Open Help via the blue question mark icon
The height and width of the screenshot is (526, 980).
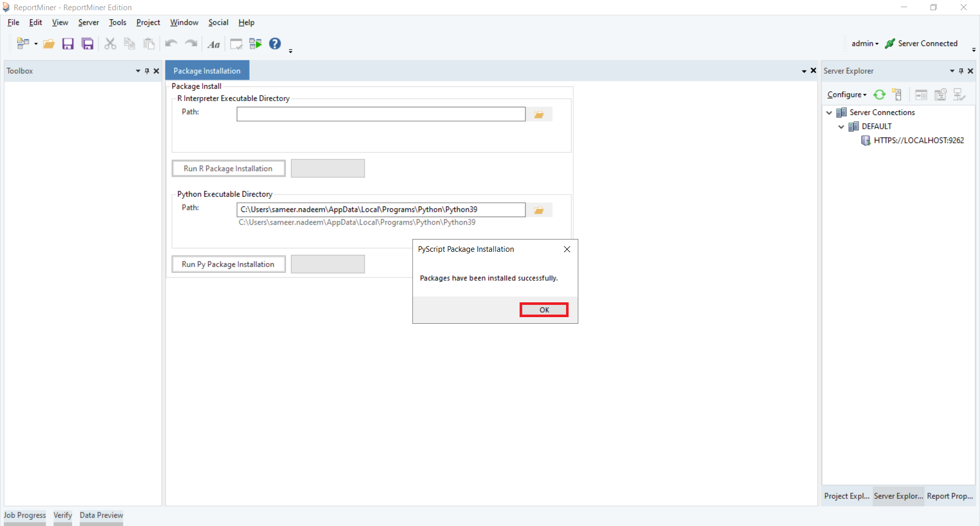275,44
